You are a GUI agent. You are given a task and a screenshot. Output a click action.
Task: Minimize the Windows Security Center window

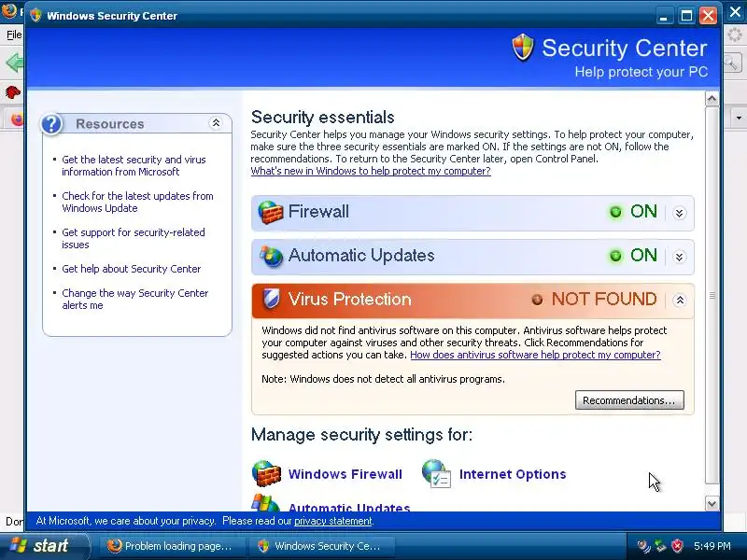tap(664, 16)
